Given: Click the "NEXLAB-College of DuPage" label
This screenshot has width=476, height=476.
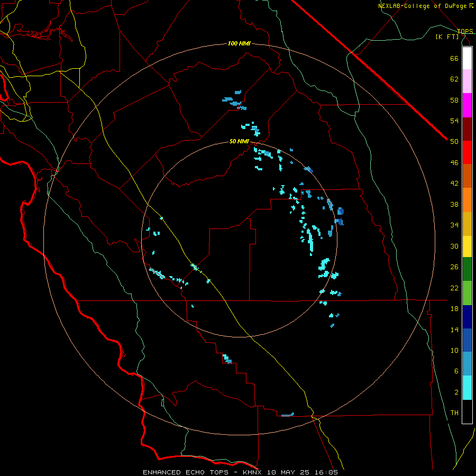Looking at the screenshot, I should 423,6.
